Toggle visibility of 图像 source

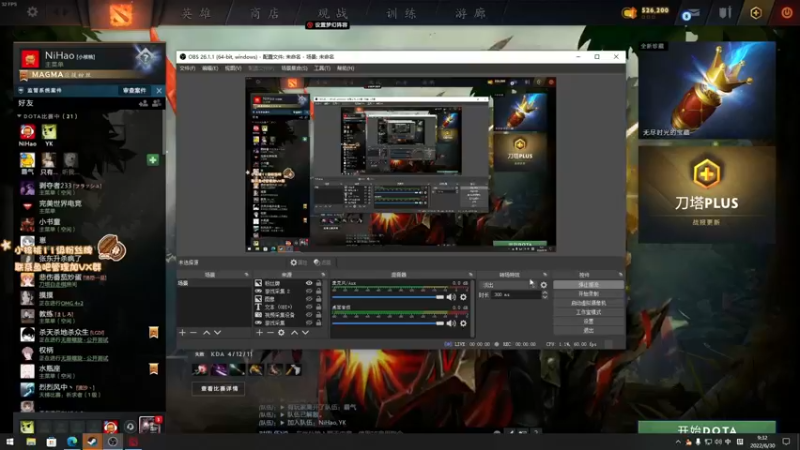309,299
